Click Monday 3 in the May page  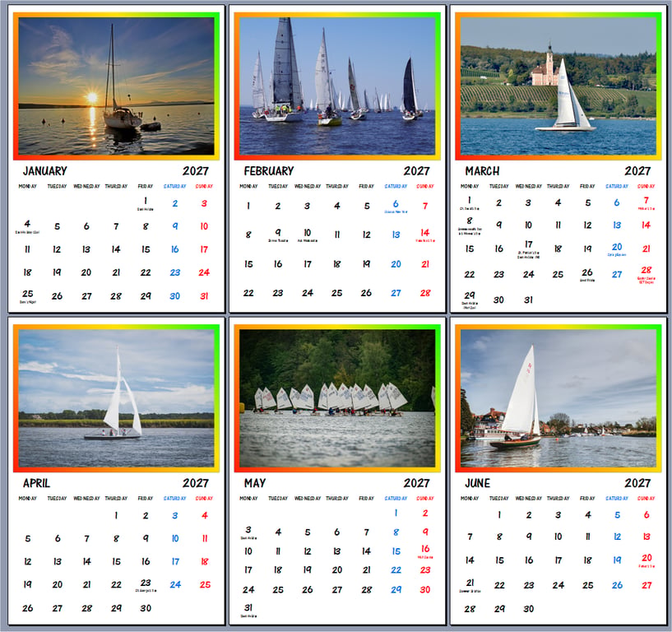tap(248, 529)
